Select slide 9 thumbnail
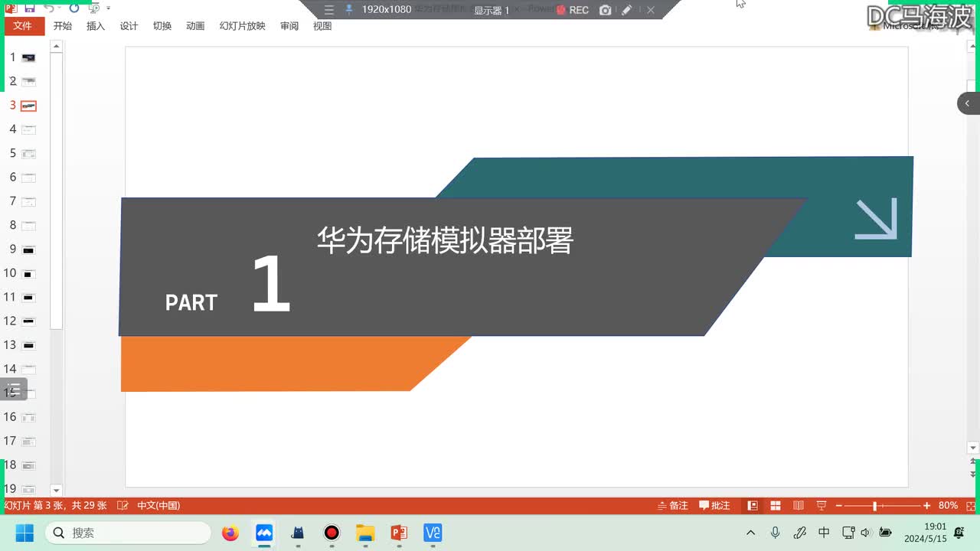 point(28,249)
